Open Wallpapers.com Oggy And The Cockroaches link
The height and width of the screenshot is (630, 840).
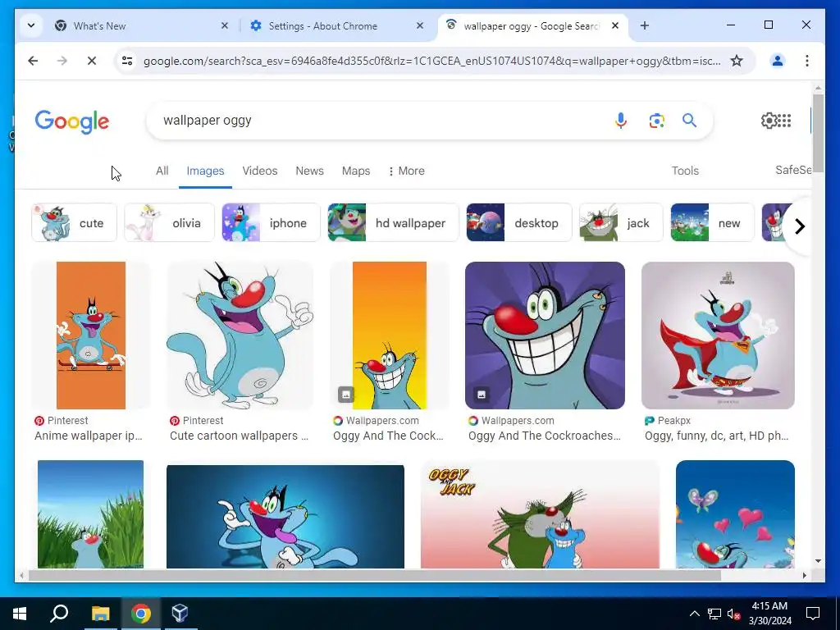pyautogui.click(x=545, y=436)
